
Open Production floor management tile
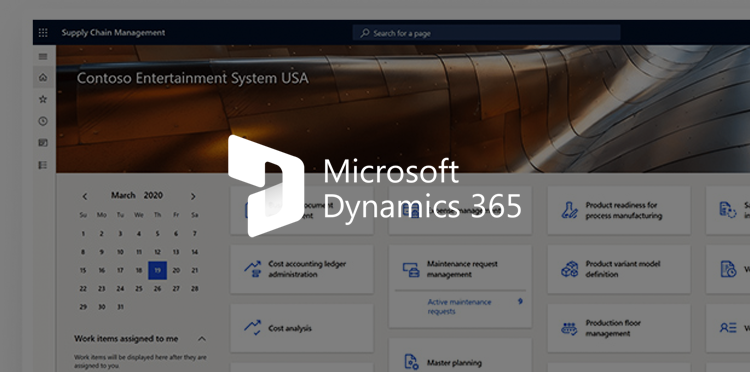click(619, 328)
